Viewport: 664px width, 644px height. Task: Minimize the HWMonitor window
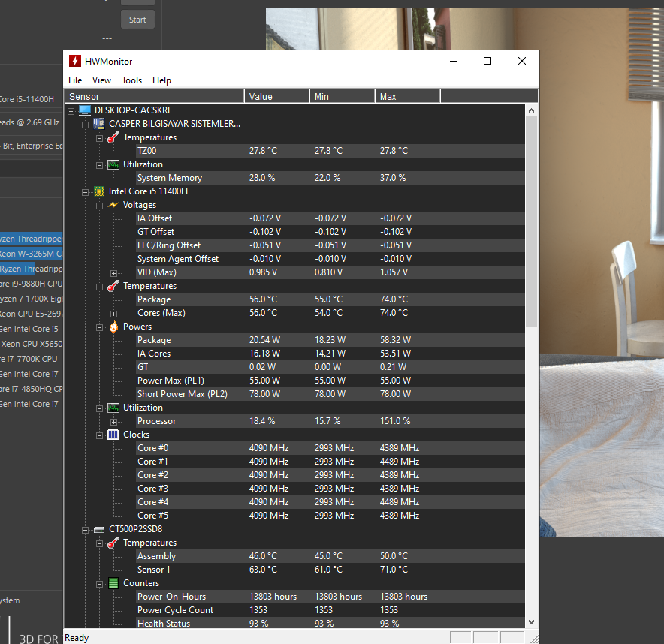(x=454, y=62)
